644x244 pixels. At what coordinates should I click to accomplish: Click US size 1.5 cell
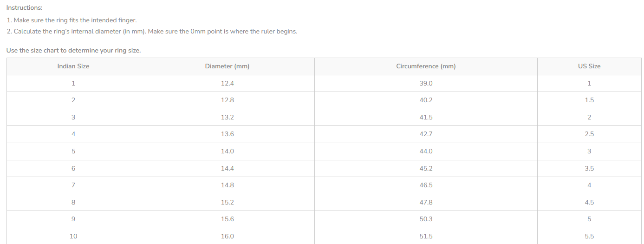click(589, 100)
